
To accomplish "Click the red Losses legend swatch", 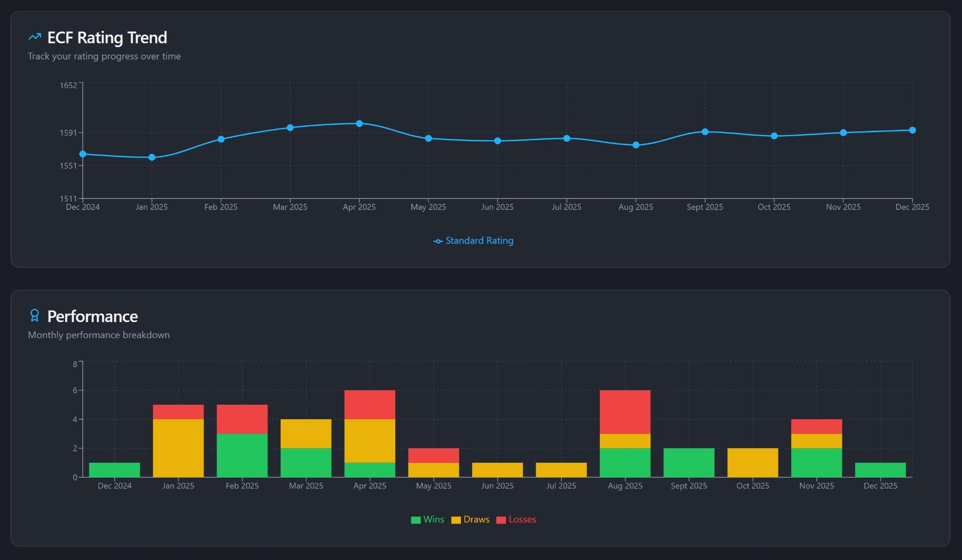I will [501, 520].
